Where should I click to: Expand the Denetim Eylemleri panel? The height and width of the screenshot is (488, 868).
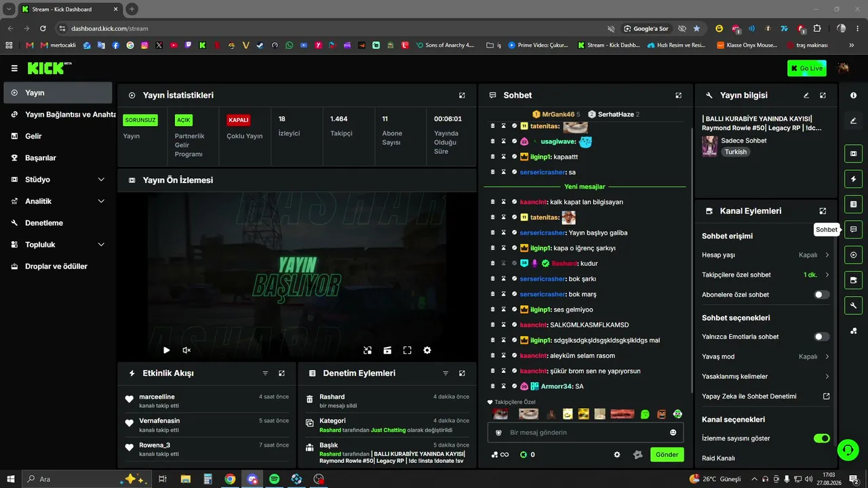[x=462, y=373]
